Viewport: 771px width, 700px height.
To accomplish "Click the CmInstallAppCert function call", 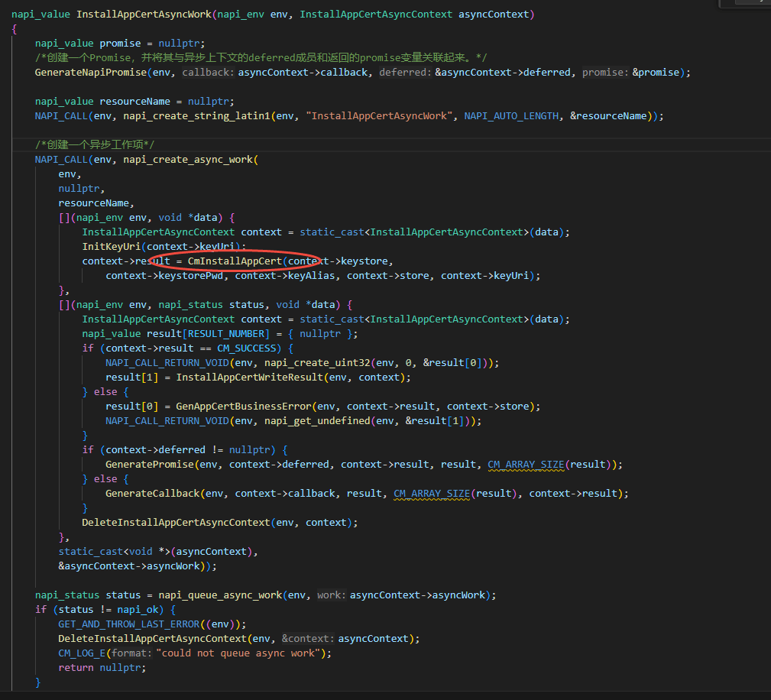I will (x=235, y=261).
